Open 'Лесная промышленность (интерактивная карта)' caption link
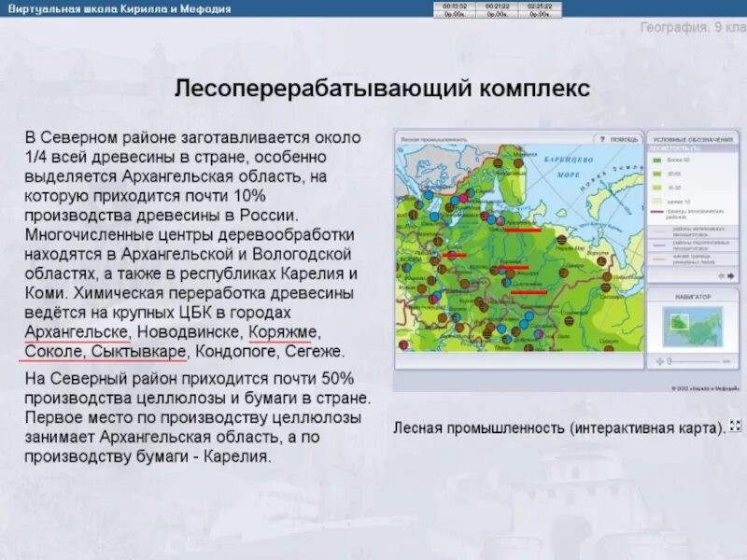 558,427
